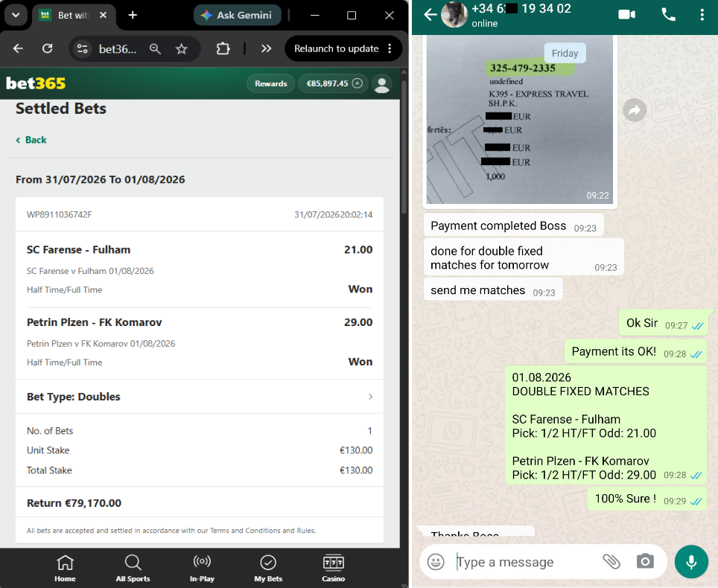Click the "Payment completed Boss" message
The image size is (718, 588).
coord(513,226)
